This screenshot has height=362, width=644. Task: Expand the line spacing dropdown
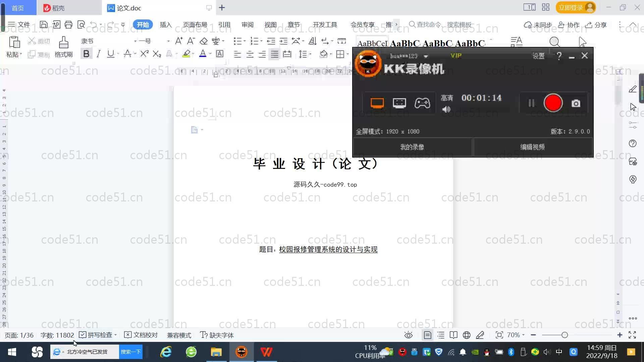pyautogui.click(x=310, y=54)
